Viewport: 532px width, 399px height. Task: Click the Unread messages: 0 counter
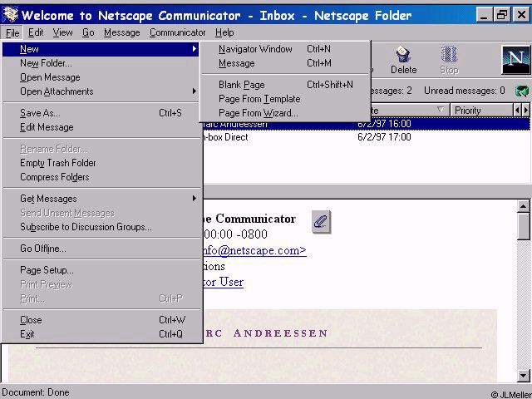coord(464,91)
